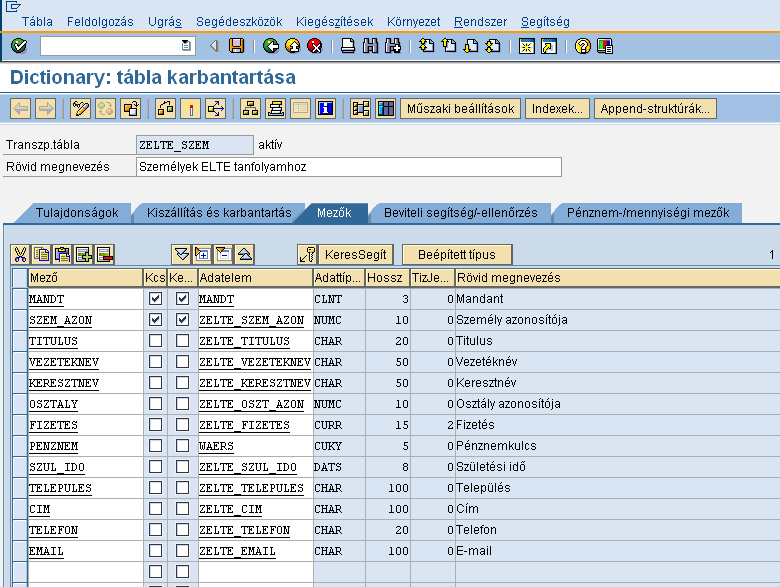Click the WAERS data element cell
This screenshot has width=780, height=587.
pyautogui.click(x=255, y=446)
